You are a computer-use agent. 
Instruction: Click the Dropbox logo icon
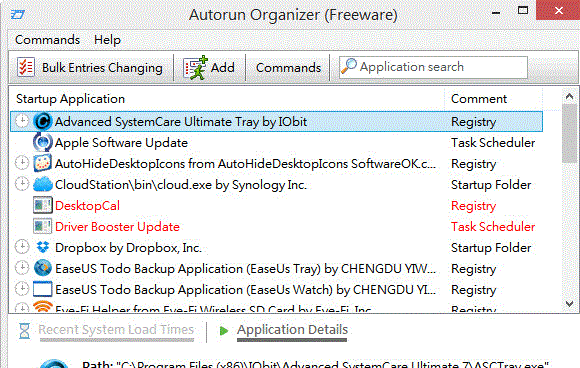click(x=43, y=247)
